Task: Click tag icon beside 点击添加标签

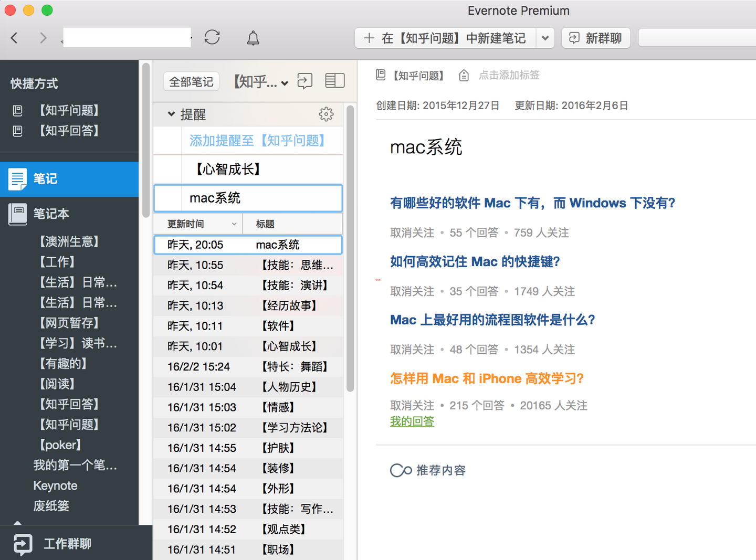Action: coord(464,76)
